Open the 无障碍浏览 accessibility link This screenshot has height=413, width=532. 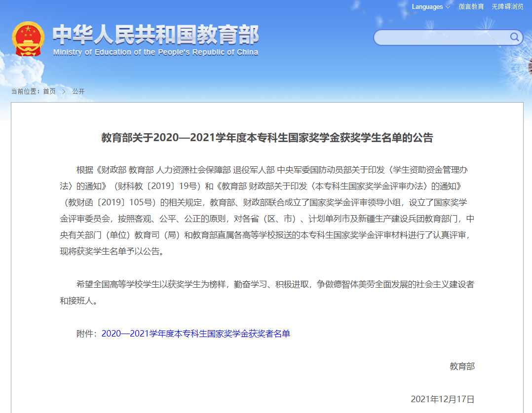(x=507, y=7)
